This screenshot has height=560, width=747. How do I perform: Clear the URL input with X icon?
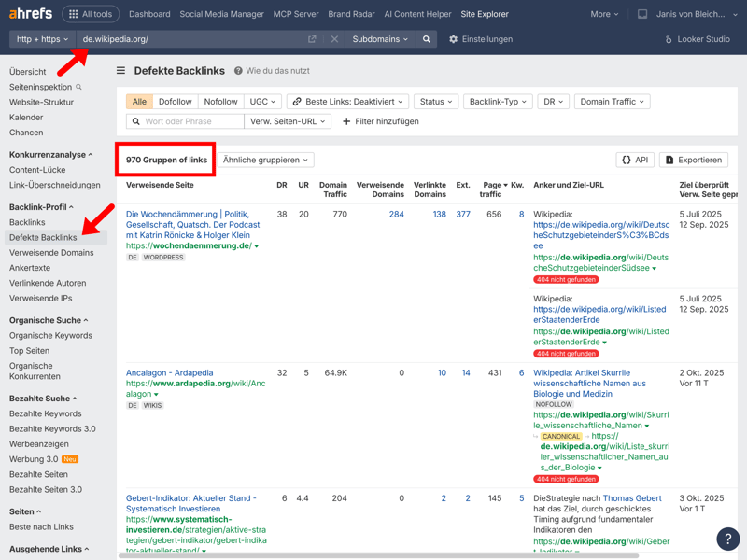pyautogui.click(x=334, y=39)
